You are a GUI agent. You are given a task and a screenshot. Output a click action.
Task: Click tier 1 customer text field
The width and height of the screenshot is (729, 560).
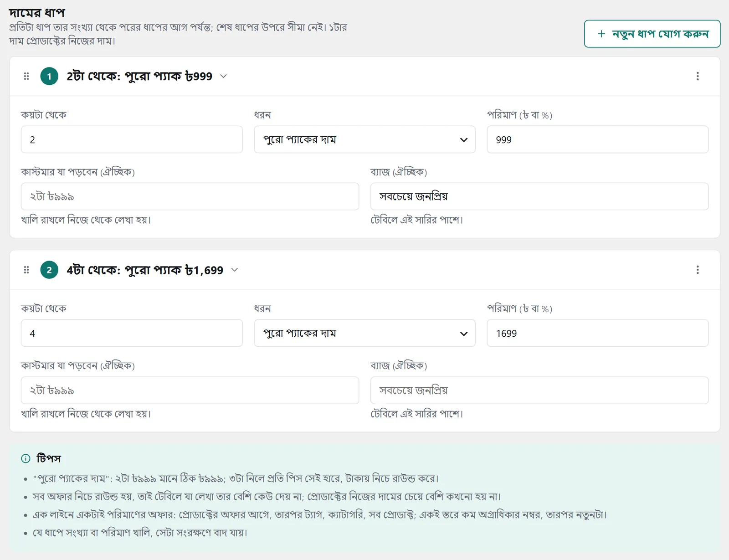point(190,196)
